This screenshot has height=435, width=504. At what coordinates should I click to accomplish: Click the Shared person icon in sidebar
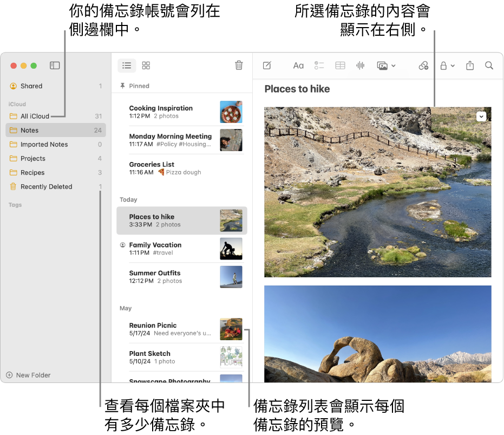coord(13,86)
